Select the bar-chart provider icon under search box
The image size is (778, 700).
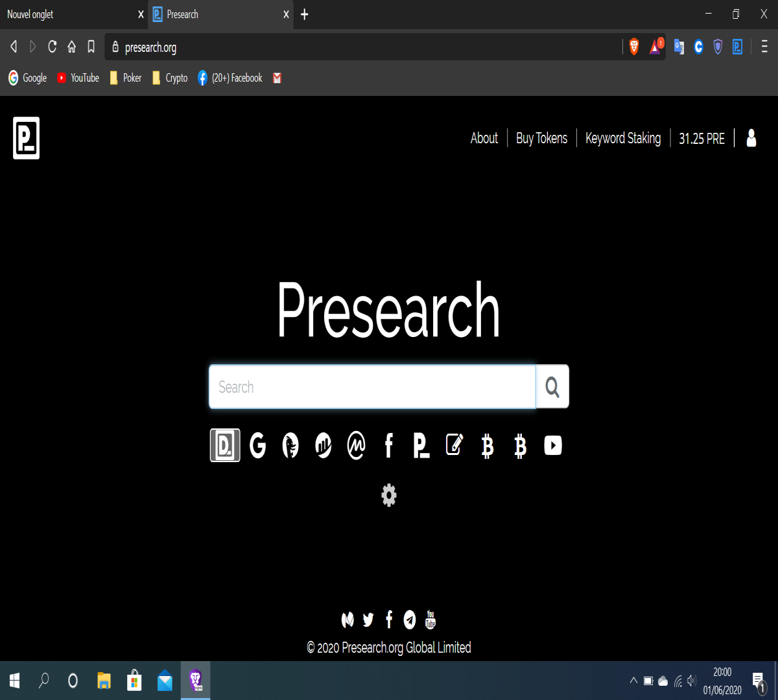[324, 446]
